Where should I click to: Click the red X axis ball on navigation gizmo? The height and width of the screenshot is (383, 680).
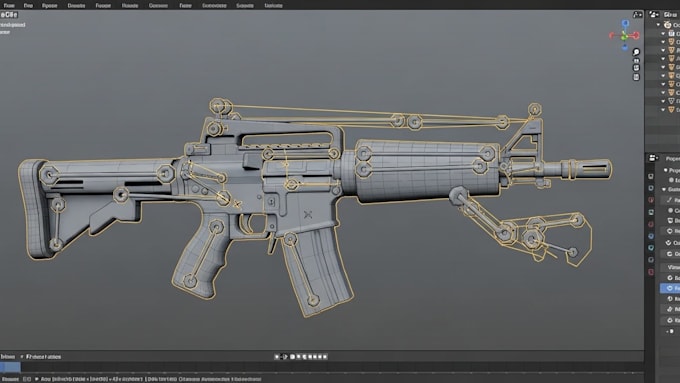tap(636, 36)
